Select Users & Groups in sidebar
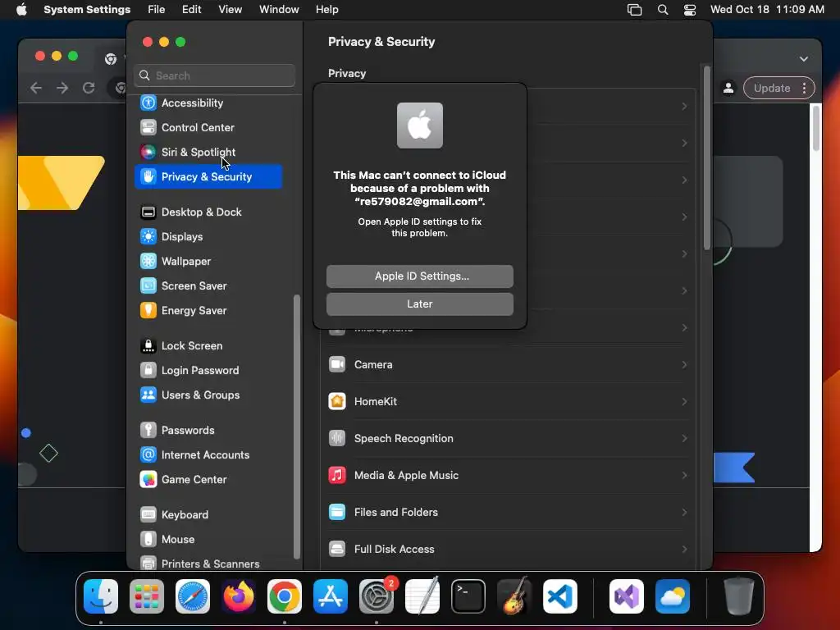The width and height of the screenshot is (840, 630). [x=208, y=395]
